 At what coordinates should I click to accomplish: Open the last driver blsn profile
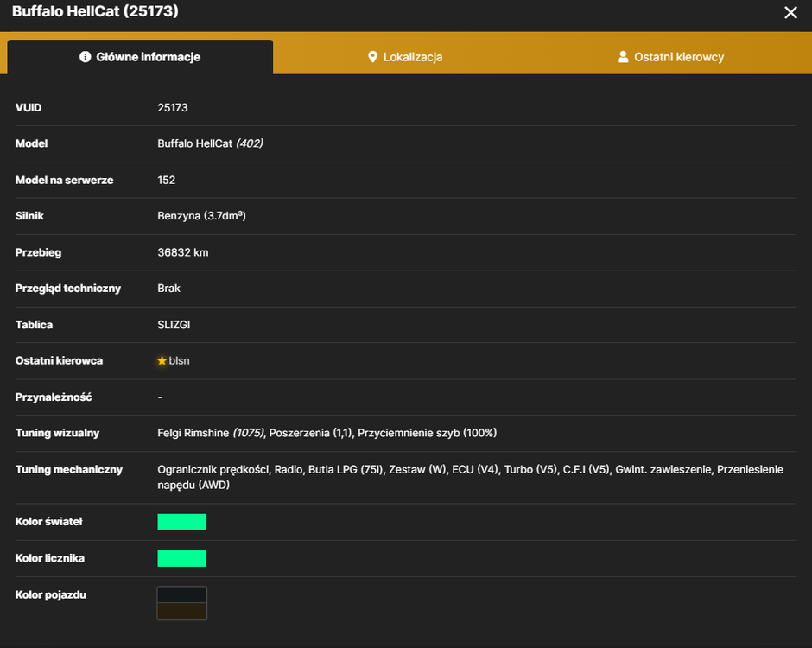[179, 360]
